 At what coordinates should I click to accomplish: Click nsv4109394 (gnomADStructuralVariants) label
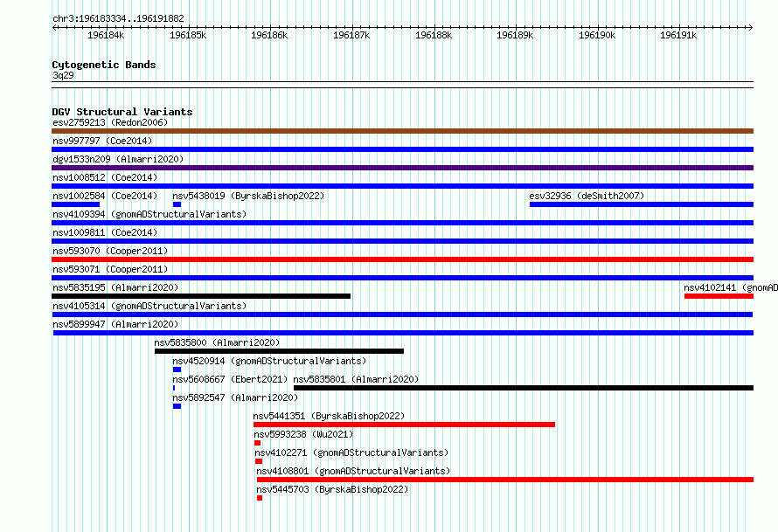pos(149,214)
